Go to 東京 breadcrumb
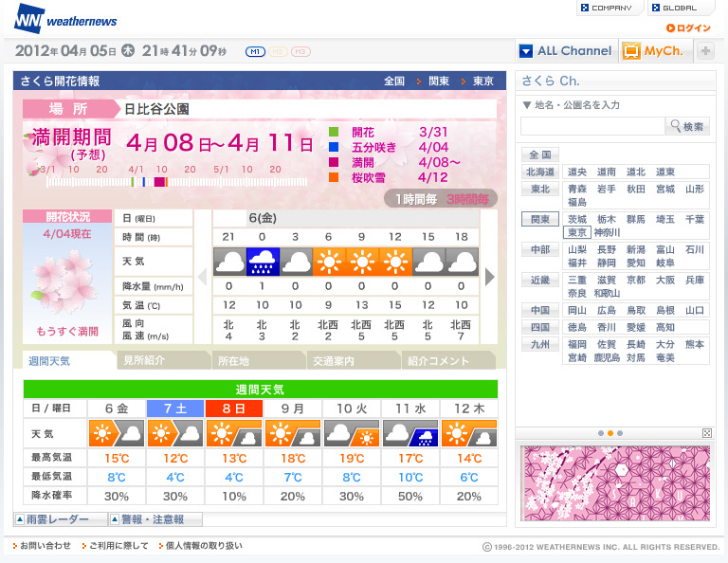The width and height of the screenshot is (728, 563). coord(482,82)
